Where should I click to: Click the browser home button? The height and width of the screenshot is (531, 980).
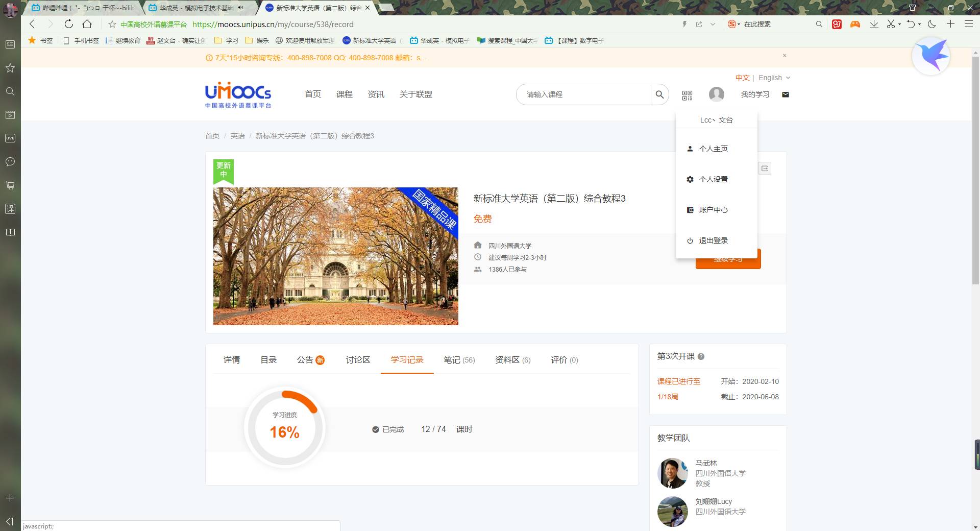(87, 24)
